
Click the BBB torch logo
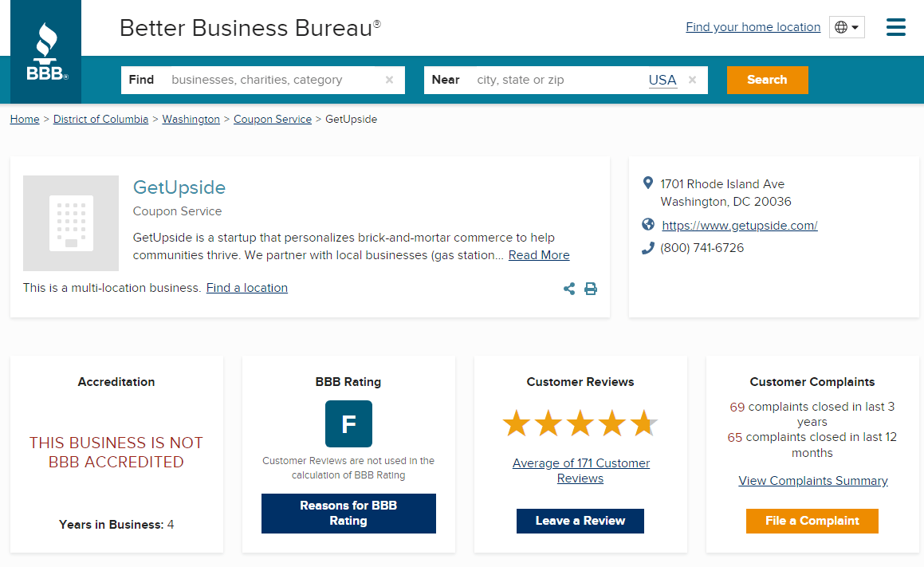click(x=46, y=52)
